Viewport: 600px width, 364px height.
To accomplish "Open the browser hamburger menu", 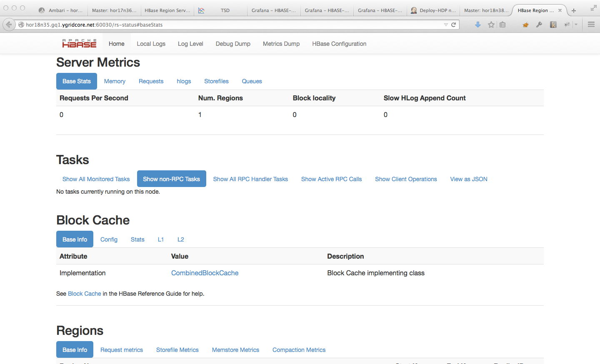I will pos(591,25).
